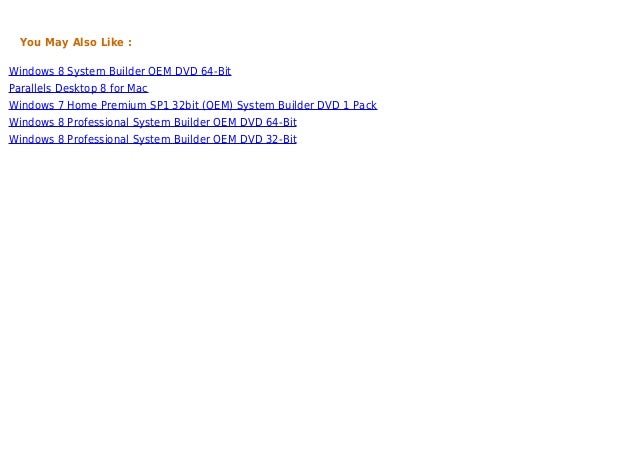638x452 pixels.
Task: Go to the Windows 8 Pro 32-Bit product
Action: [153, 139]
